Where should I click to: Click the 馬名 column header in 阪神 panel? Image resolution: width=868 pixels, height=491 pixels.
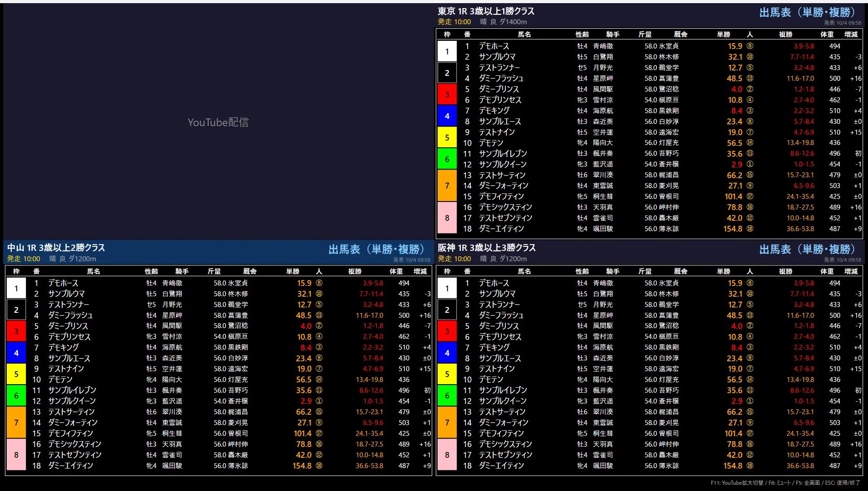point(524,272)
